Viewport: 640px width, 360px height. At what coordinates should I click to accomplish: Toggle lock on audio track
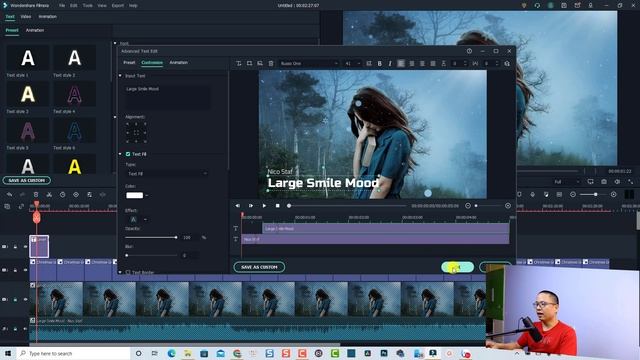pos(15,329)
